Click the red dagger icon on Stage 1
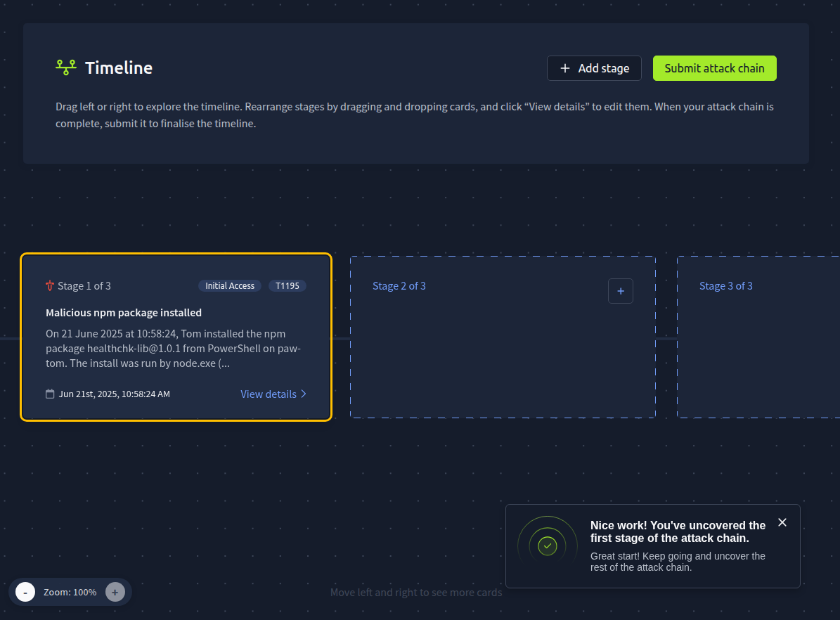840x620 pixels. [50, 285]
